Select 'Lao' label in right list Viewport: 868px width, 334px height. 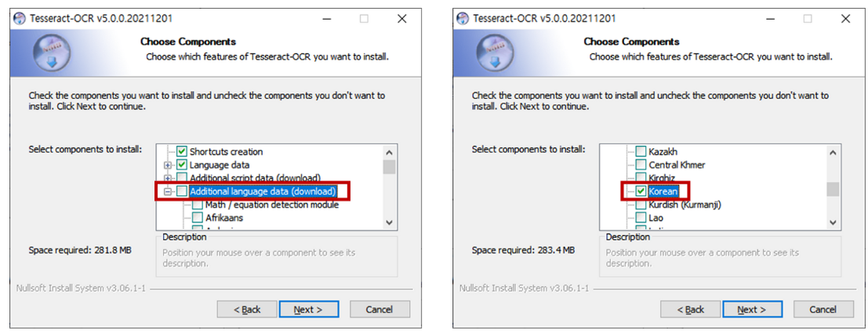656,218
